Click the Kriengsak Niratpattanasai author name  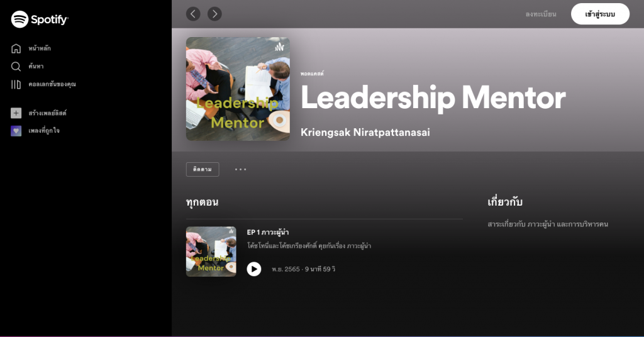click(x=365, y=133)
